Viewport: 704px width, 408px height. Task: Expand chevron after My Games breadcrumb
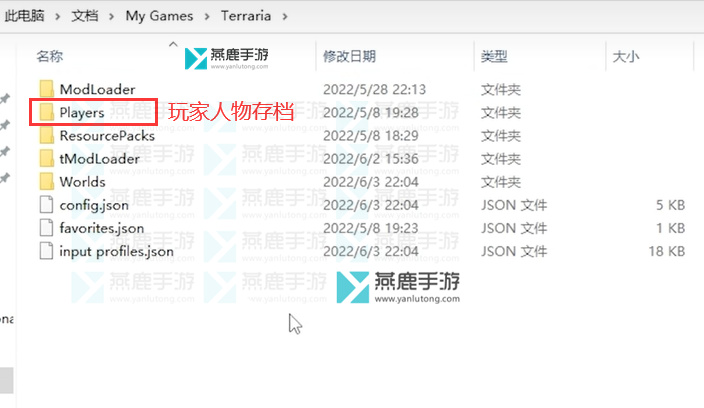[207, 17]
